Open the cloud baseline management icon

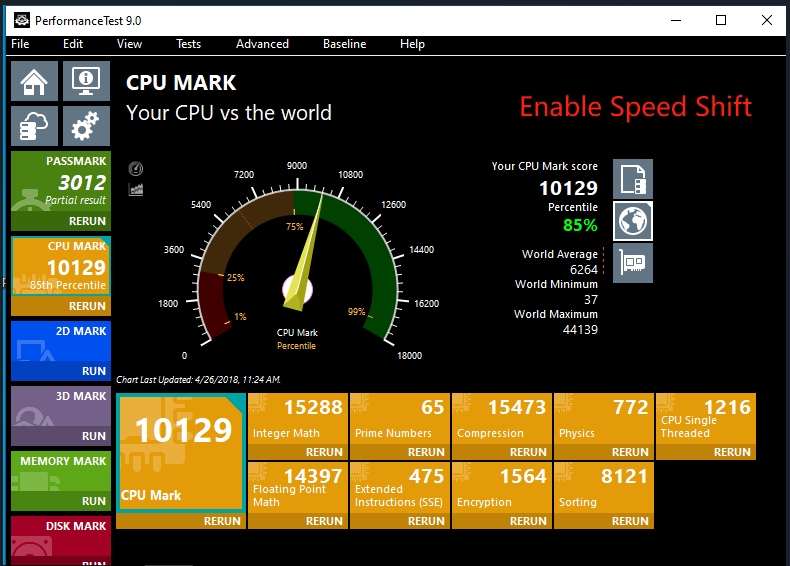(x=34, y=126)
